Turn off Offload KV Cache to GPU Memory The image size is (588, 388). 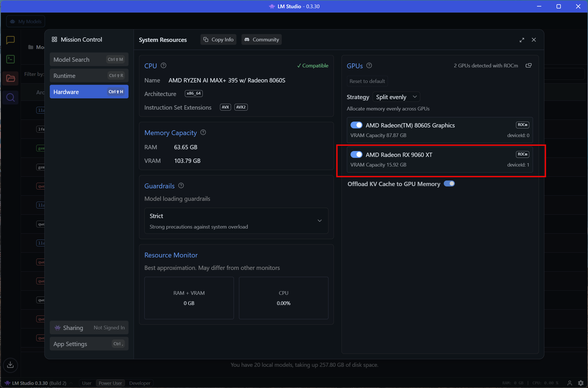[x=449, y=184]
